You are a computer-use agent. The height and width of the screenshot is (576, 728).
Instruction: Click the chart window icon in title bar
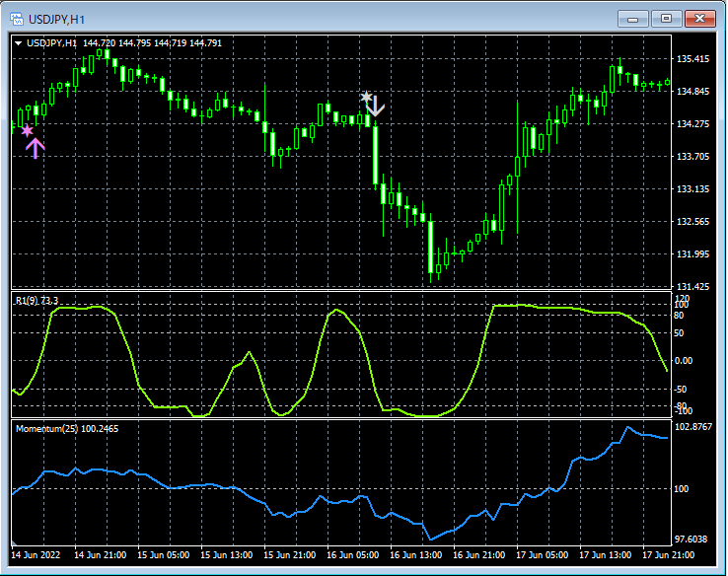(x=17, y=18)
